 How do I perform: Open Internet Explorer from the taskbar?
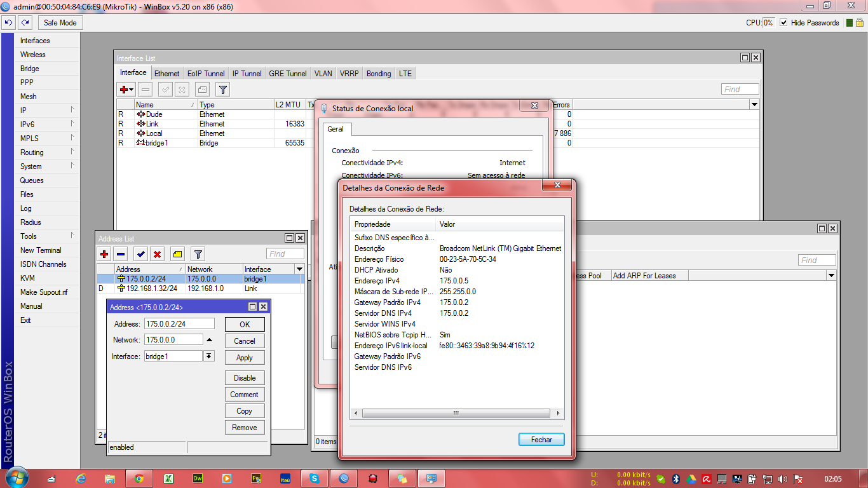tap(81, 478)
